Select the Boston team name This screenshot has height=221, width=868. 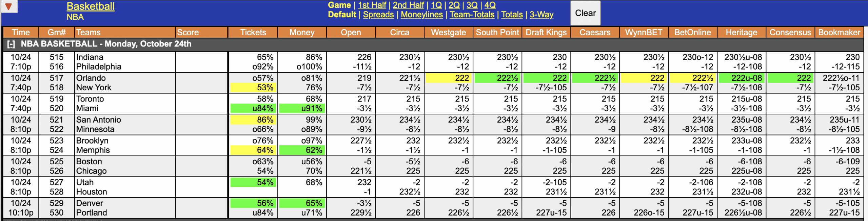[x=89, y=162]
